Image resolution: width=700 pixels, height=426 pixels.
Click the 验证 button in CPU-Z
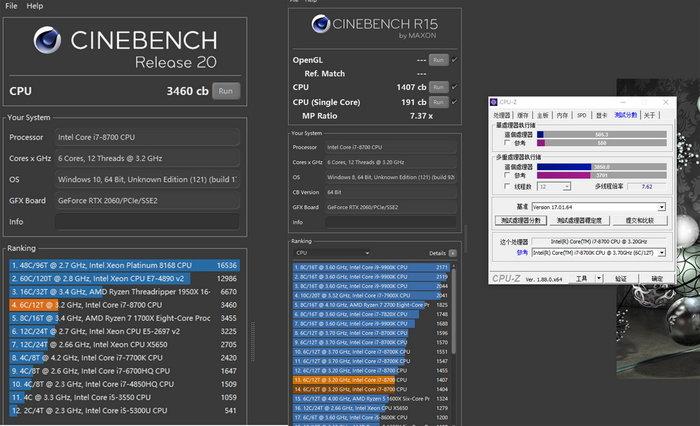coord(621,279)
